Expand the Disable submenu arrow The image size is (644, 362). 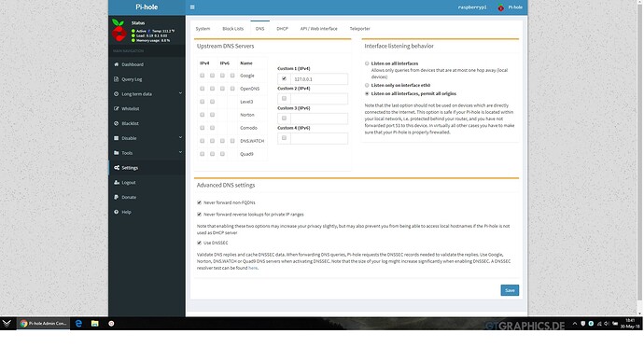180,138
